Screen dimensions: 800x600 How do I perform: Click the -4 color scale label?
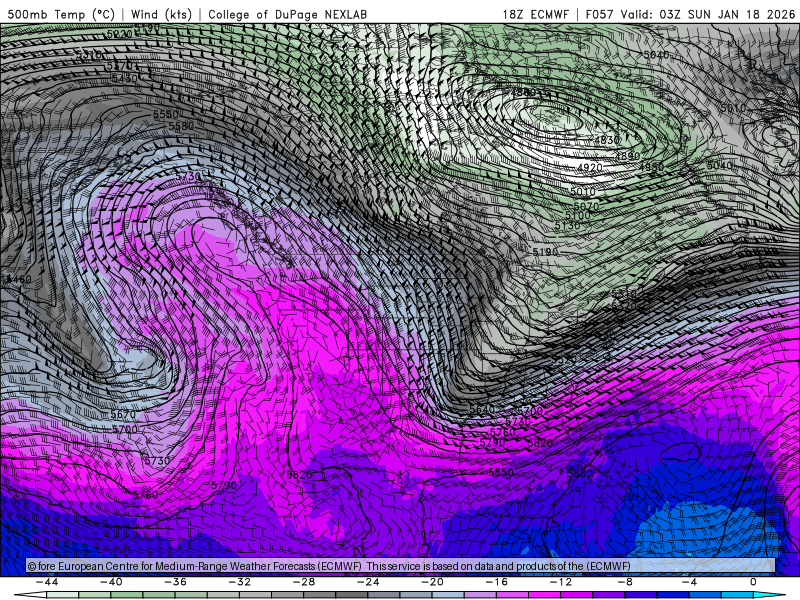[689, 582]
